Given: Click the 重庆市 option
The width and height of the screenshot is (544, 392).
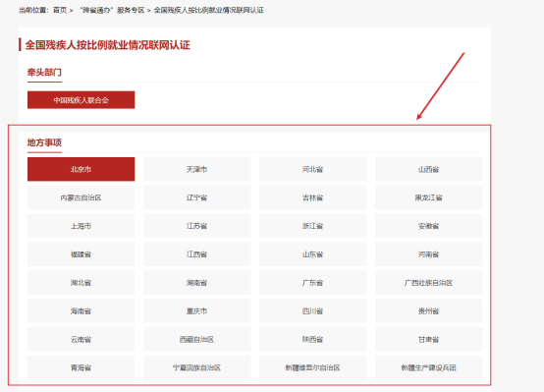Looking at the screenshot, I should [x=196, y=311].
